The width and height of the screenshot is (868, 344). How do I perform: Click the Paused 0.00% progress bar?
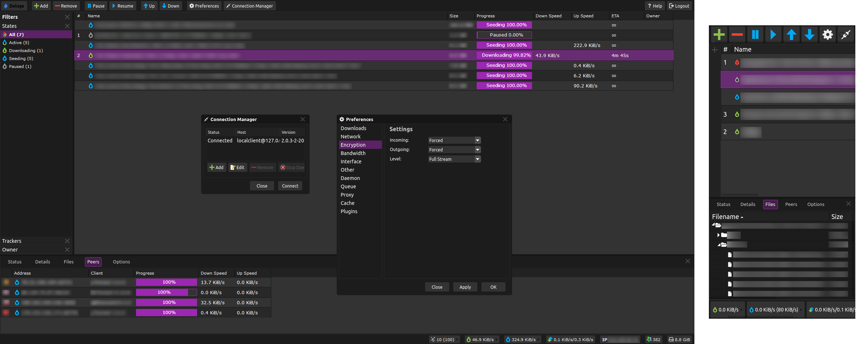504,35
